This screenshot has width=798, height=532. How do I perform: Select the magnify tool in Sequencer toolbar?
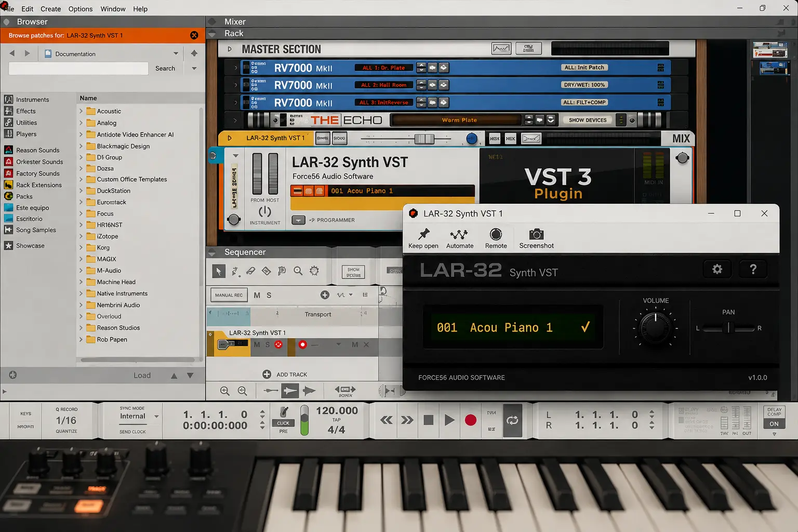(298, 271)
